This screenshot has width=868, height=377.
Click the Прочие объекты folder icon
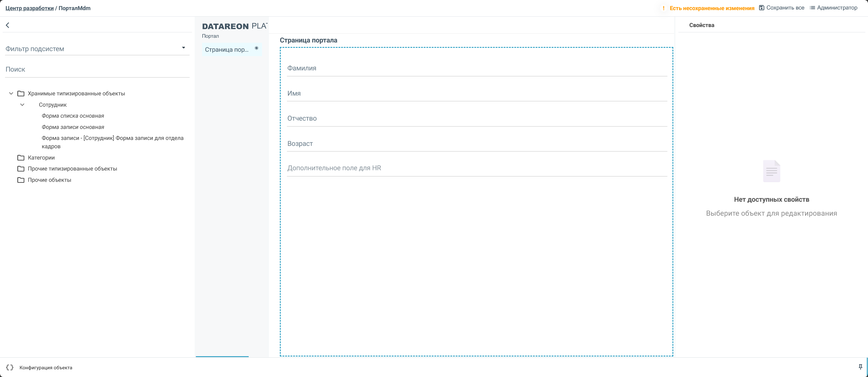[21, 180]
